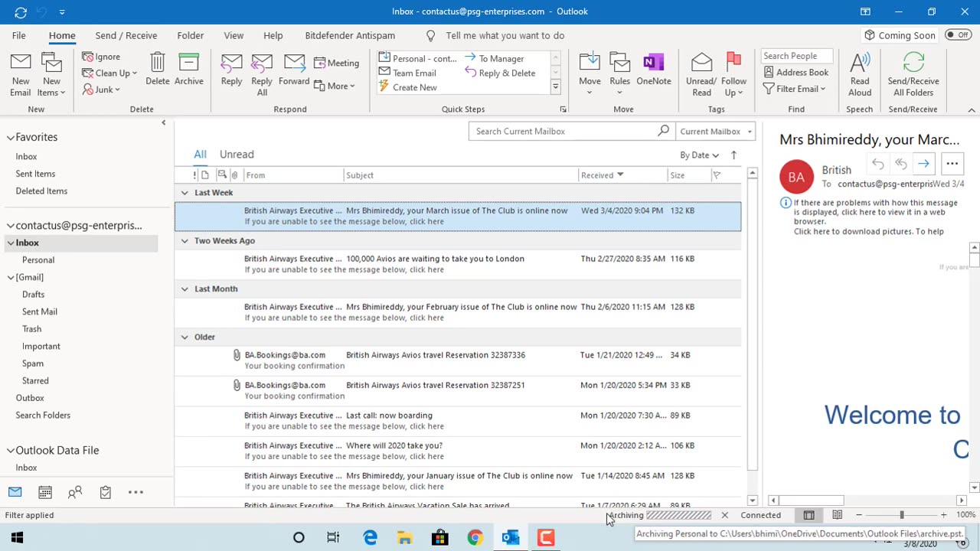This screenshot has height=551, width=980.
Task: Open People view in navigation bar
Action: [75, 492]
